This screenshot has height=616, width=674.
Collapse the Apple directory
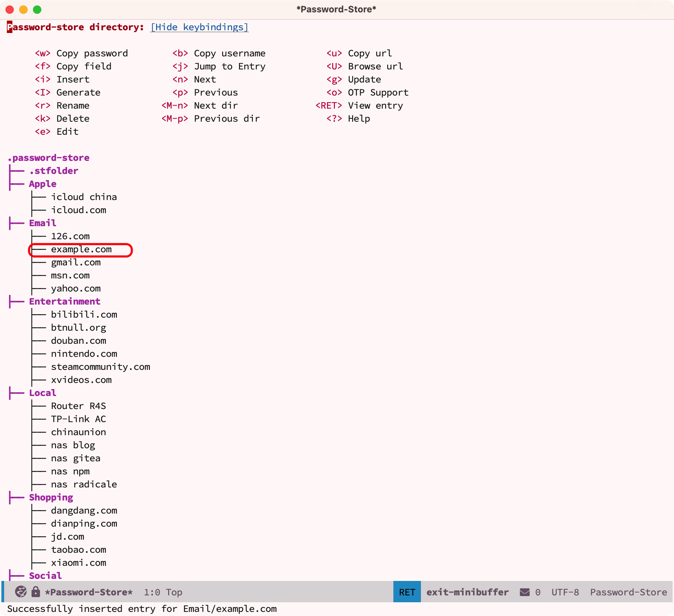tap(43, 184)
